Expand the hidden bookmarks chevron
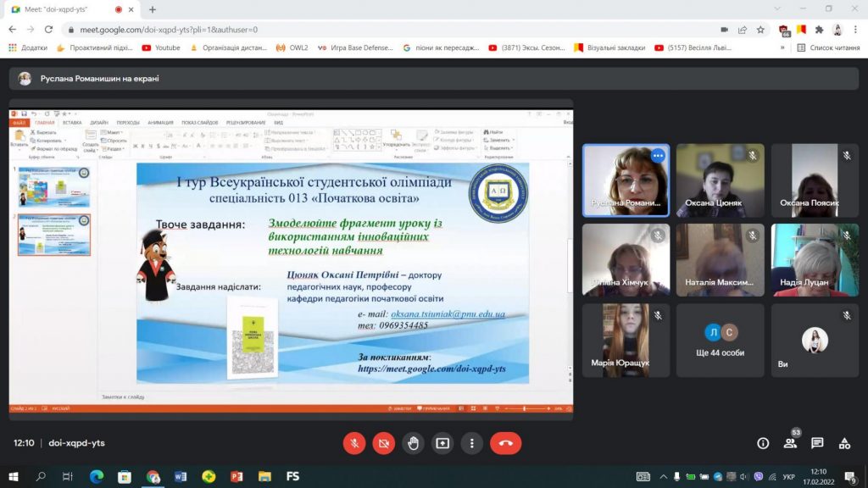Screen dimensions: 868x488 pyautogui.click(x=782, y=48)
